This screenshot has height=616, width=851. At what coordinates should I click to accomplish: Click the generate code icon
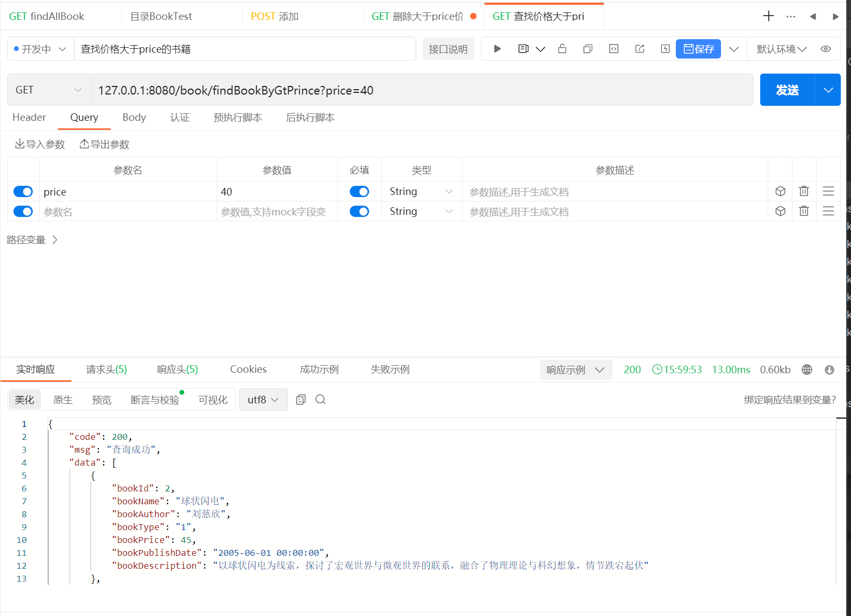click(x=614, y=49)
